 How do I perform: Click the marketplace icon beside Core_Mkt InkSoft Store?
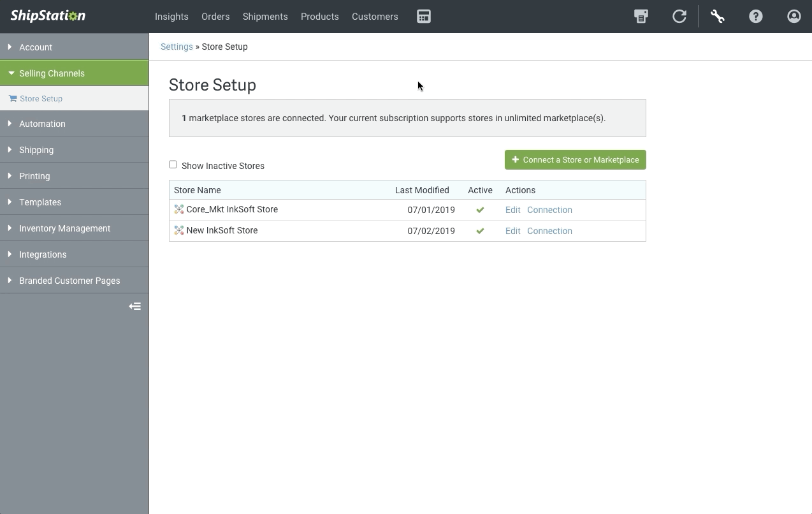[x=179, y=209]
